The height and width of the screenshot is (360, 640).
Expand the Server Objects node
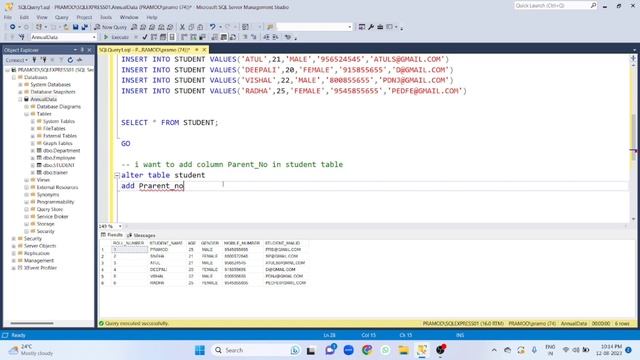tap(14, 246)
